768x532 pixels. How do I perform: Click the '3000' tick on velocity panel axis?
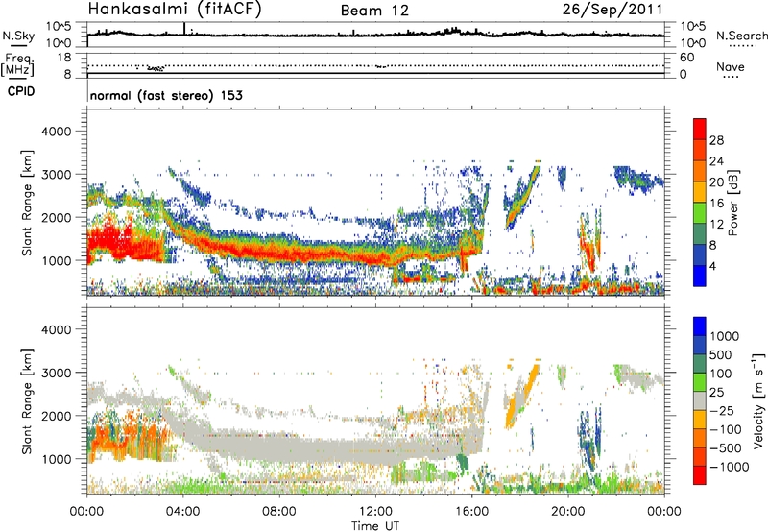[x=57, y=373]
